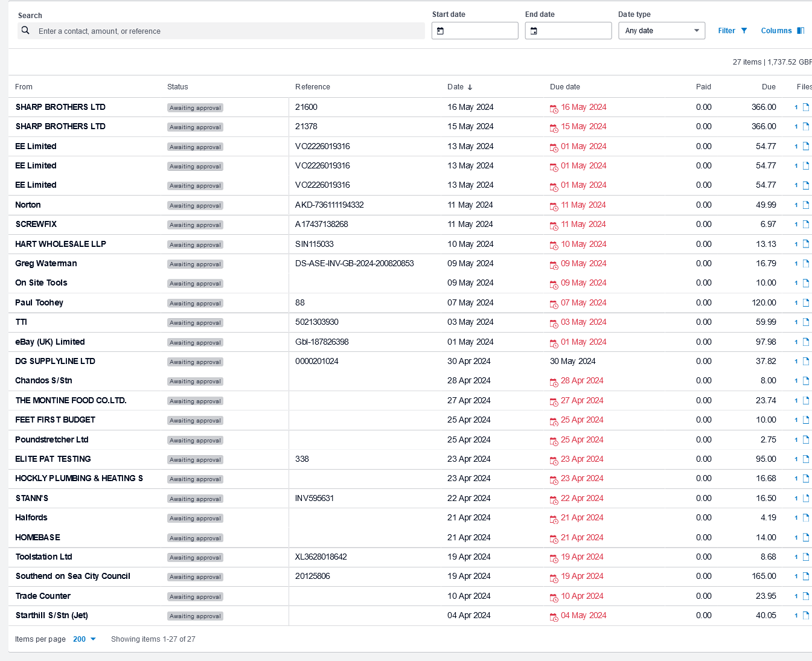This screenshot has height=661, width=812.
Task: Click the Filter funnel icon
Action: 744,31
